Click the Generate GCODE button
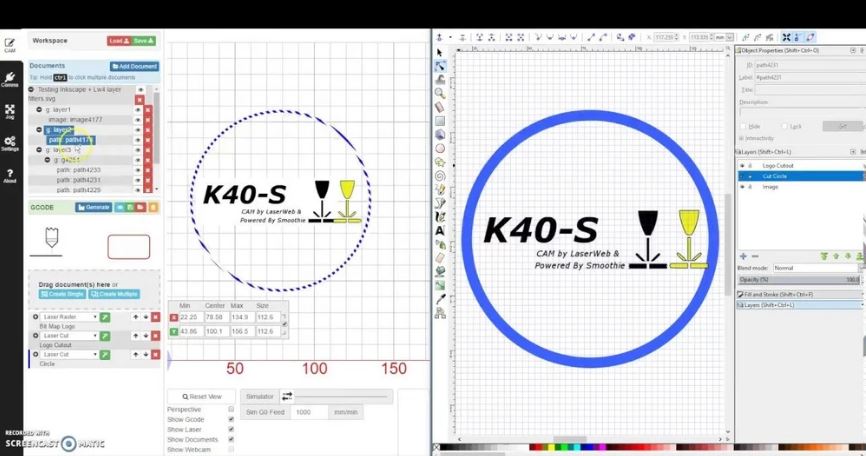This screenshot has width=866, height=456. tap(94, 207)
